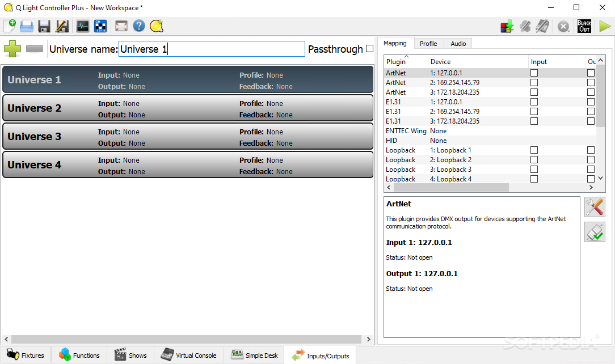Stop all running functions
The image size is (615, 364).
coord(563,27)
